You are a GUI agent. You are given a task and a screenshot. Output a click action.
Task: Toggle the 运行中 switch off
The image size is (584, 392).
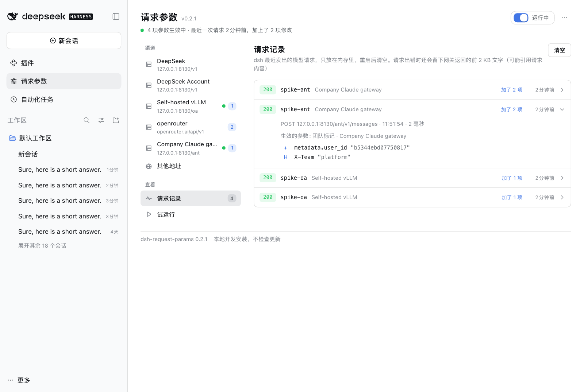521,18
